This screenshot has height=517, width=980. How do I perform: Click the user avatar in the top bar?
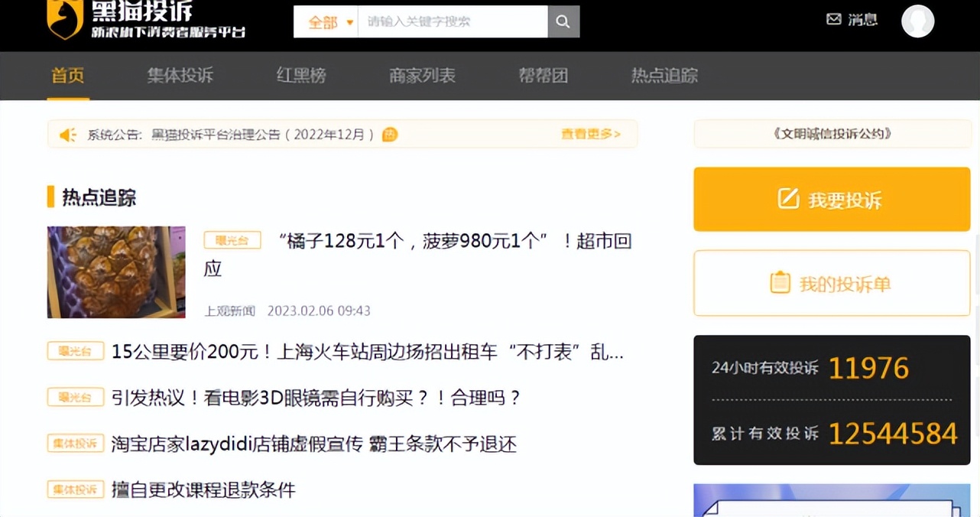(917, 21)
